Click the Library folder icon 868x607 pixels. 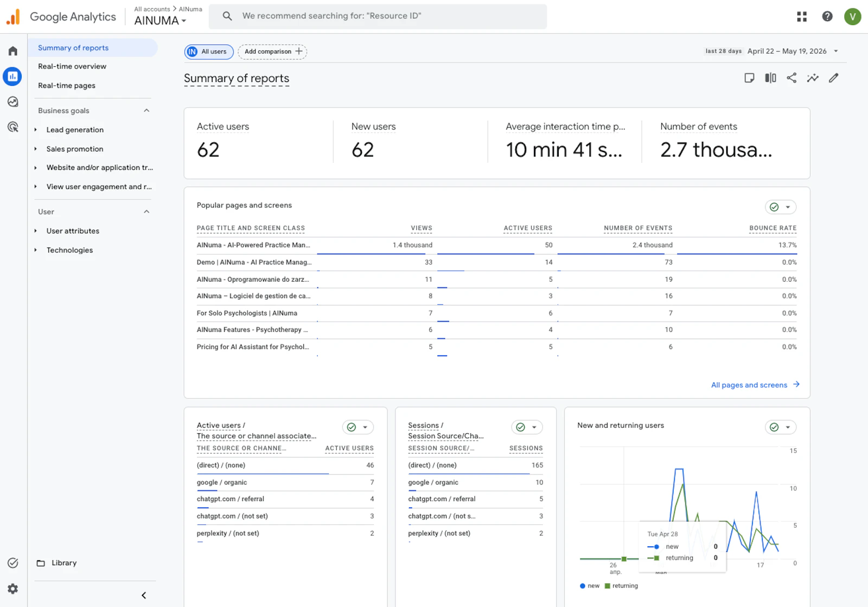point(41,563)
